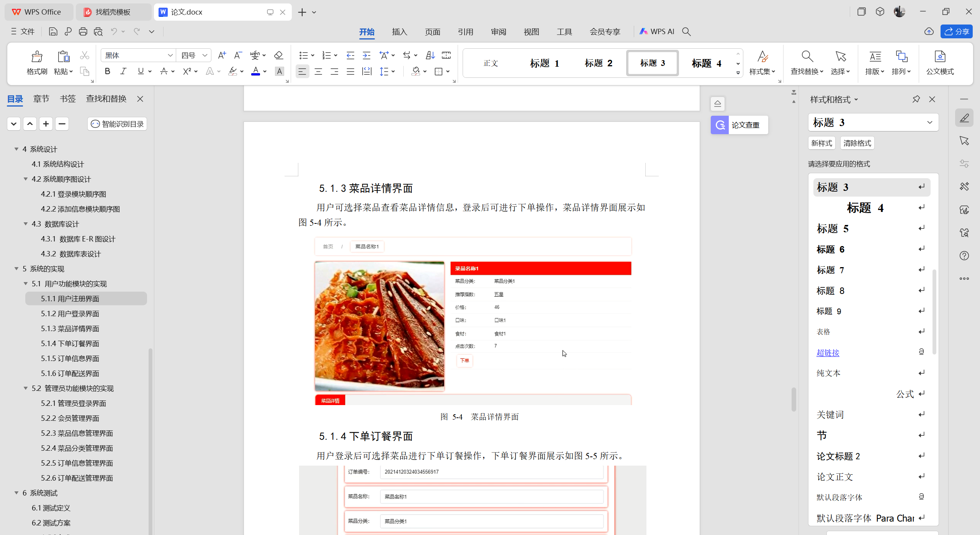The image size is (980, 535).
Task: Jump to 5.2.3 菜品信息管理界面 in outline
Action: click(77, 433)
